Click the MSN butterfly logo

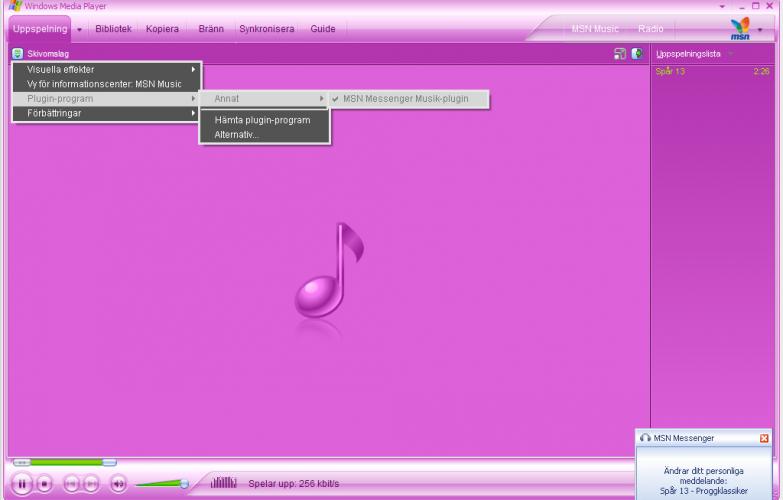point(741,29)
